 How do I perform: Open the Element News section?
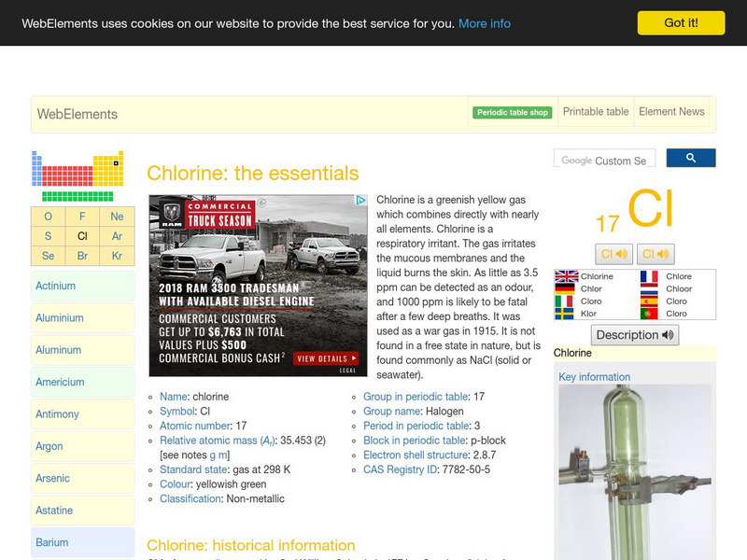(671, 110)
